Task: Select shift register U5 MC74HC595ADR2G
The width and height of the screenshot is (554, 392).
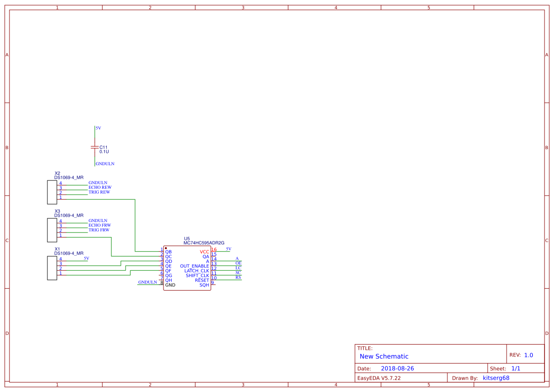Action: tap(187, 267)
